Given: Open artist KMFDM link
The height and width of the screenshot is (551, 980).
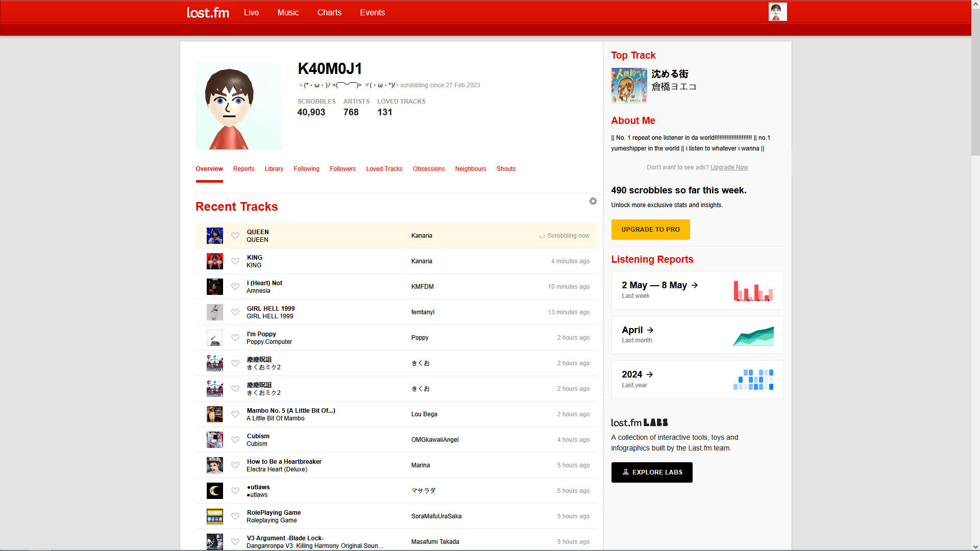Looking at the screenshot, I should pyautogui.click(x=422, y=287).
